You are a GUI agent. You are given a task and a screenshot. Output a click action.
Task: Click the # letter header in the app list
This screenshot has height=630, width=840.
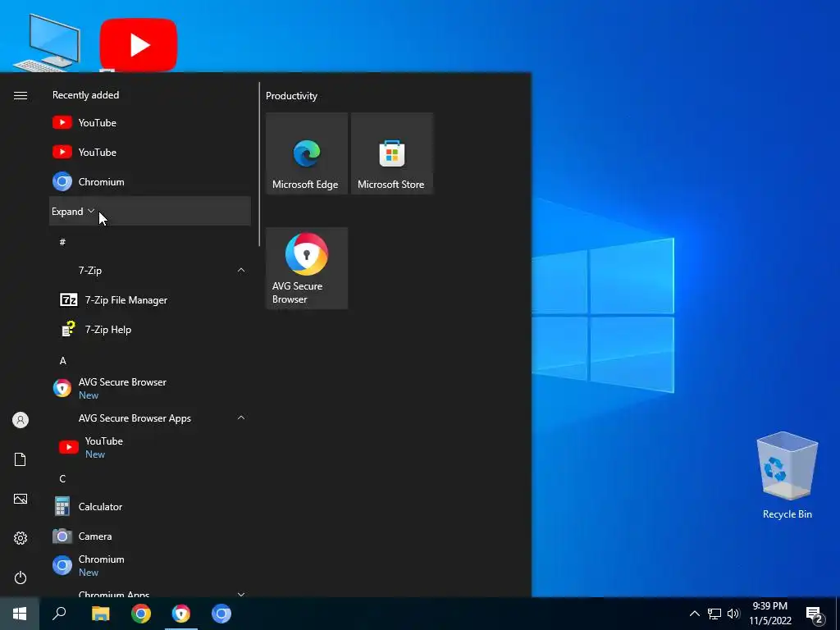pos(62,242)
